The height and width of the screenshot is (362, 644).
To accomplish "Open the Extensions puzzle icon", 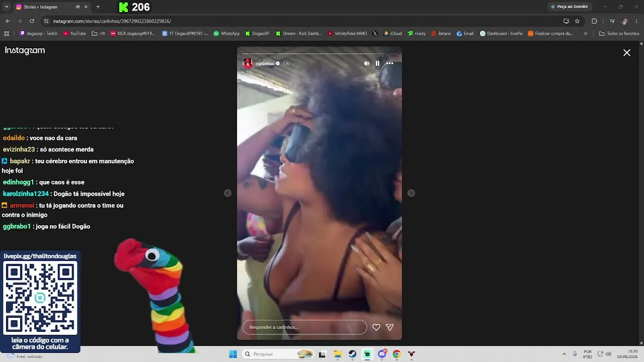I will [594, 21].
